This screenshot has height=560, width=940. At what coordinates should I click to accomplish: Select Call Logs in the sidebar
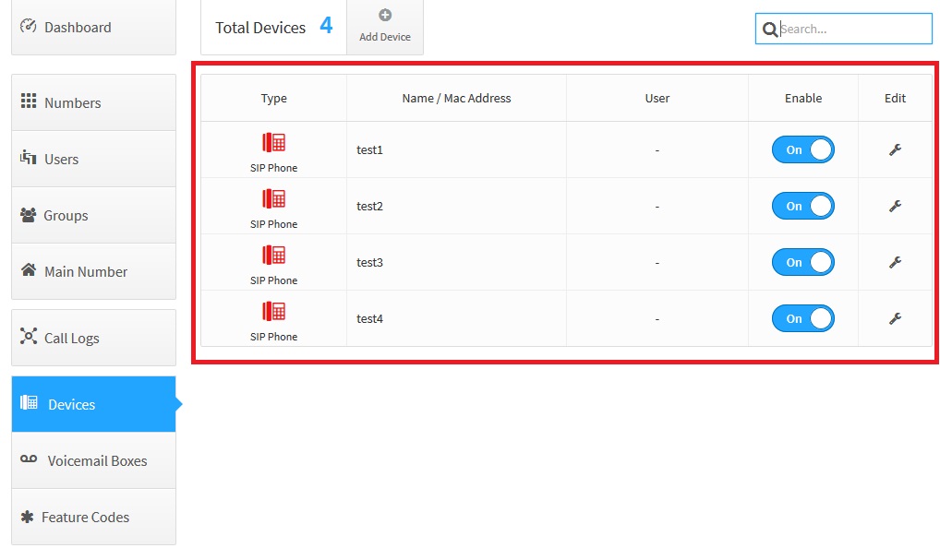[x=92, y=338]
